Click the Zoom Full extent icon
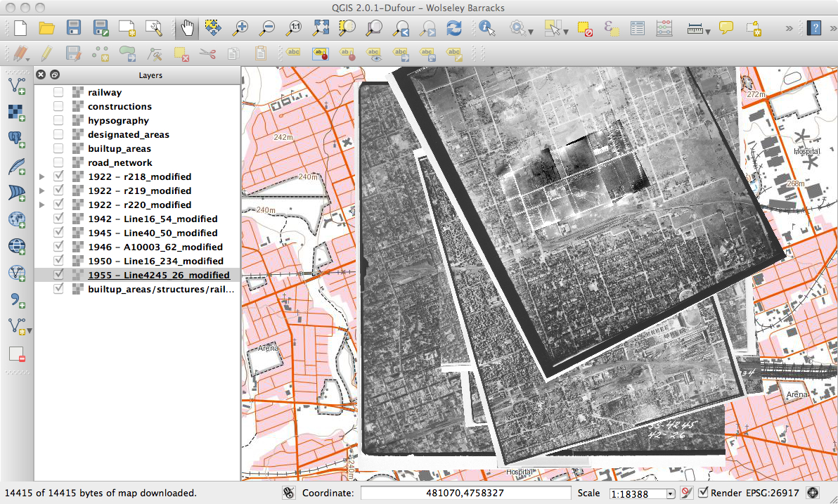Screen dimensions: 838x504 click(321, 28)
